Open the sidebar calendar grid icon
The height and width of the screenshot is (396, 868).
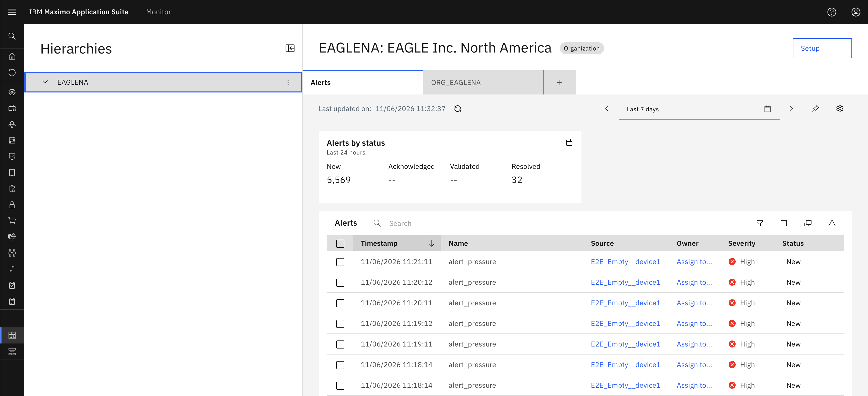tap(12, 140)
